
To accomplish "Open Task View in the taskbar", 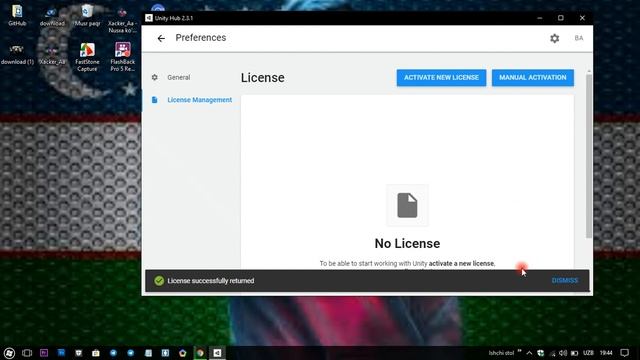I will tap(27, 353).
